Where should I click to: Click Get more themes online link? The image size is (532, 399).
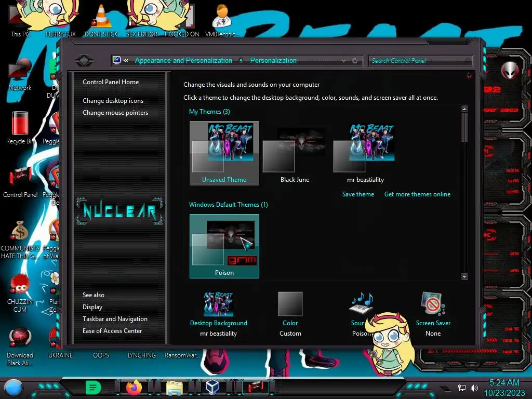tap(417, 194)
